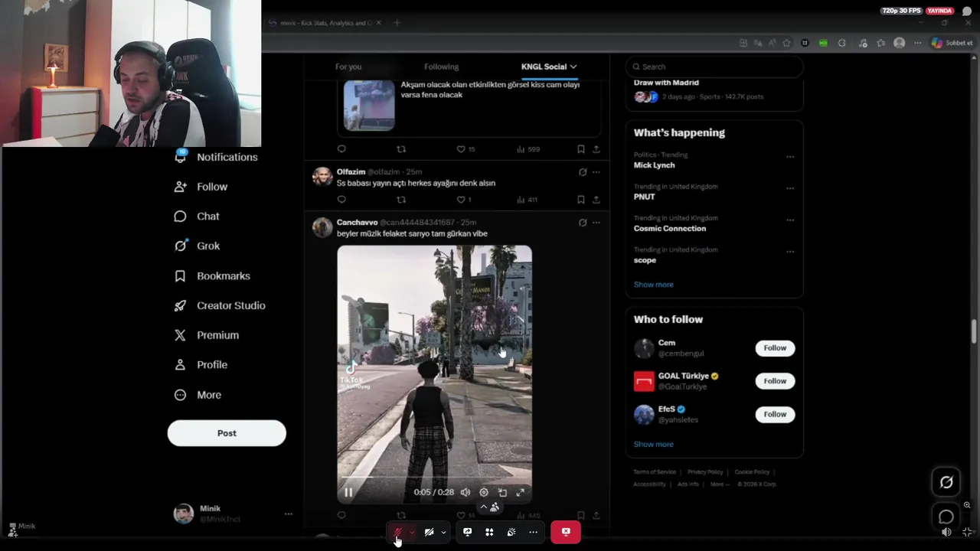Follow EfeS account
Screen dimensions: 980x551
coord(775,414)
